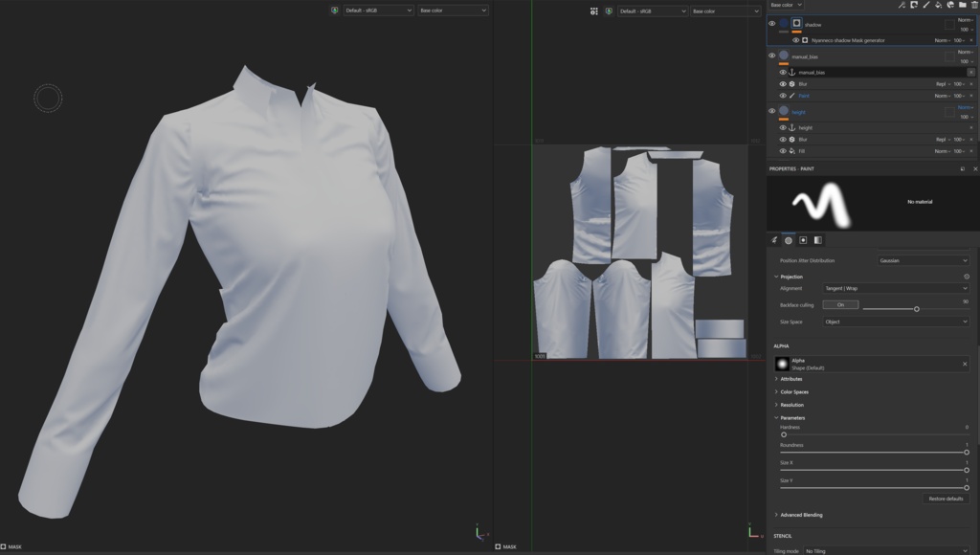Add a paint layer with brush icon
The width and height of the screenshot is (980, 555).
pos(926,5)
